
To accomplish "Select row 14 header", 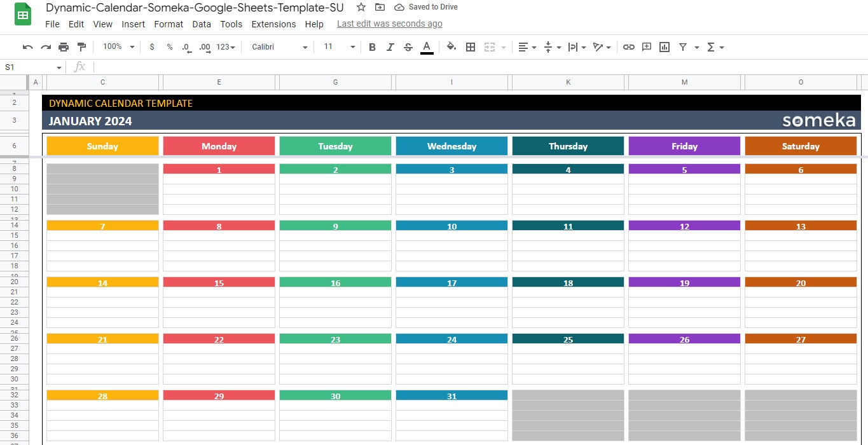I will (x=14, y=225).
